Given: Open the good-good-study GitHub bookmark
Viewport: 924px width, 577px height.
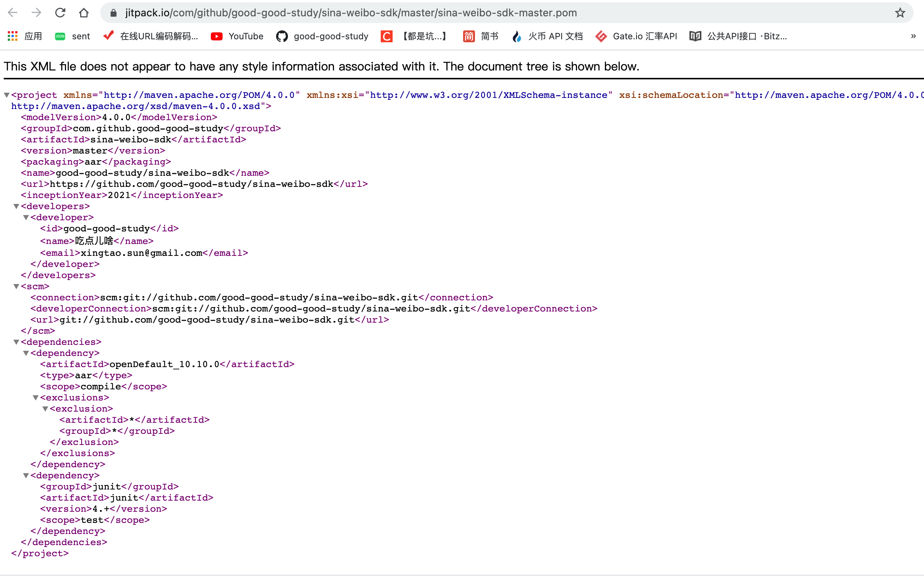Looking at the screenshot, I should (331, 36).
